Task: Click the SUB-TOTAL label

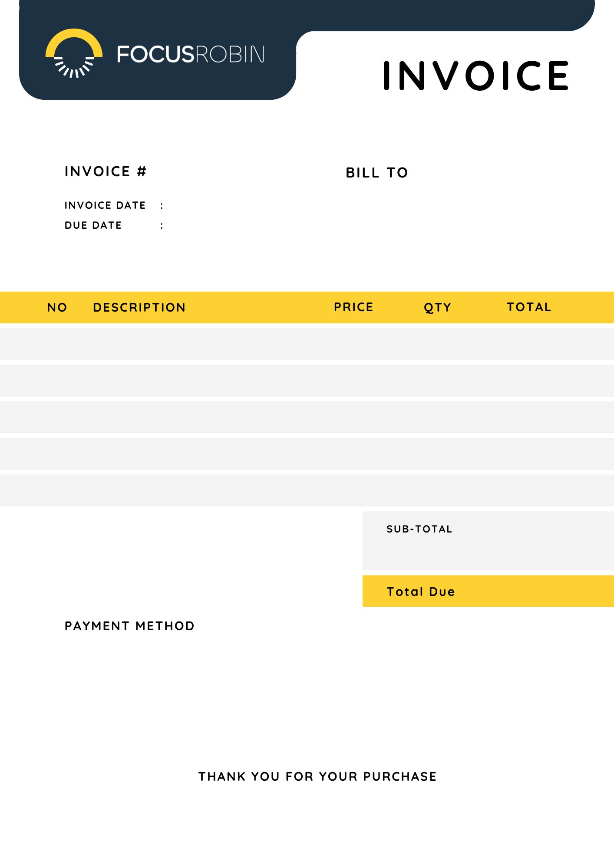Action: pos(419,529)
